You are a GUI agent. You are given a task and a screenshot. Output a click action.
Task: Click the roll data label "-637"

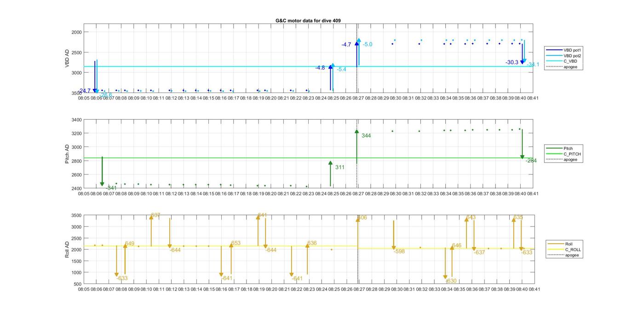tap(479, 253)
